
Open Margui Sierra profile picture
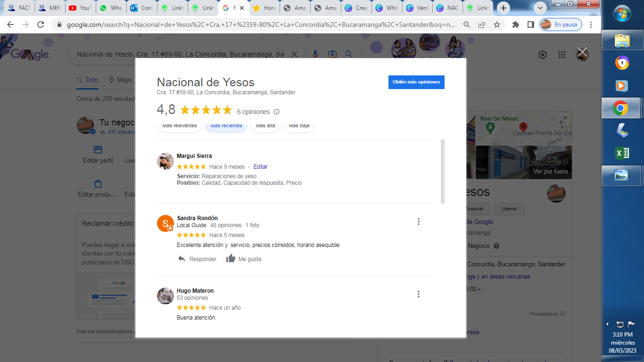(165, 161)
